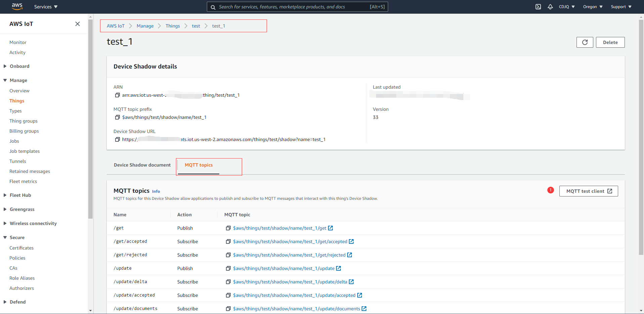Copy the /update MQTT topic

coord(228,268)
